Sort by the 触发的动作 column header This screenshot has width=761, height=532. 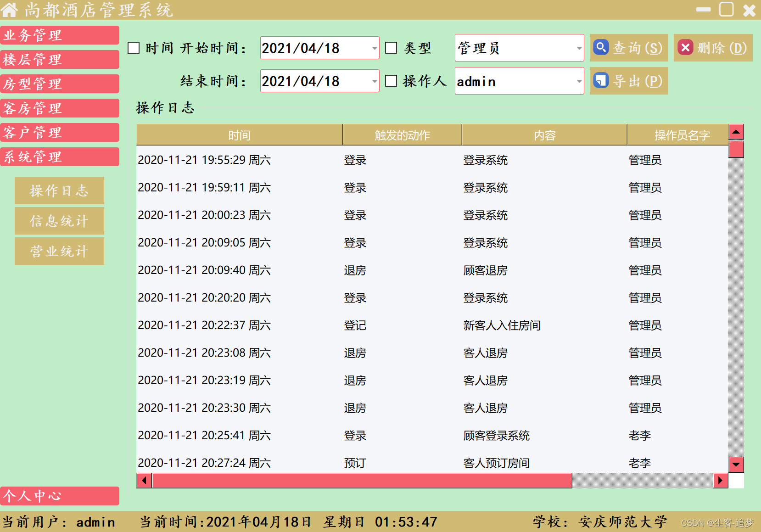click(402, 135)
